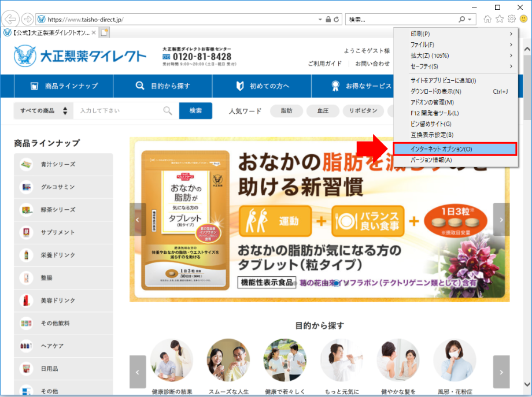Open the すべての商品 category dropdown
Viewport: 532px width, 397px height.
[x=43, y=111]
